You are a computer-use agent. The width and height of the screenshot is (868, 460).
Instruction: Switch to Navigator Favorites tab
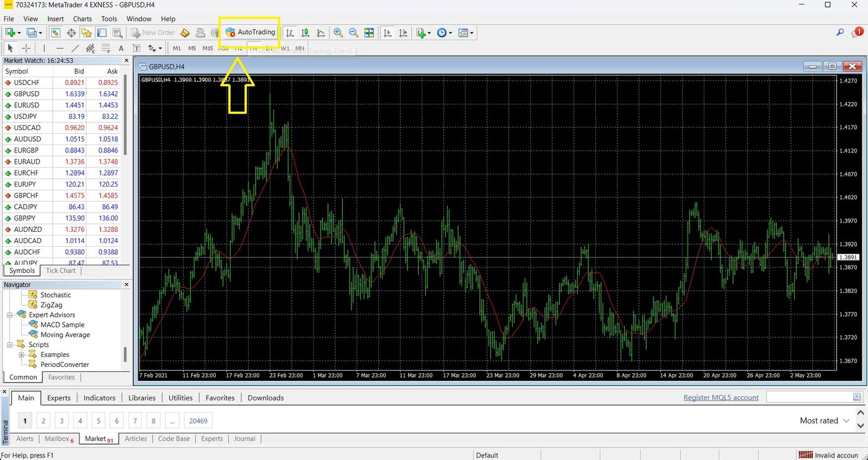61,377
